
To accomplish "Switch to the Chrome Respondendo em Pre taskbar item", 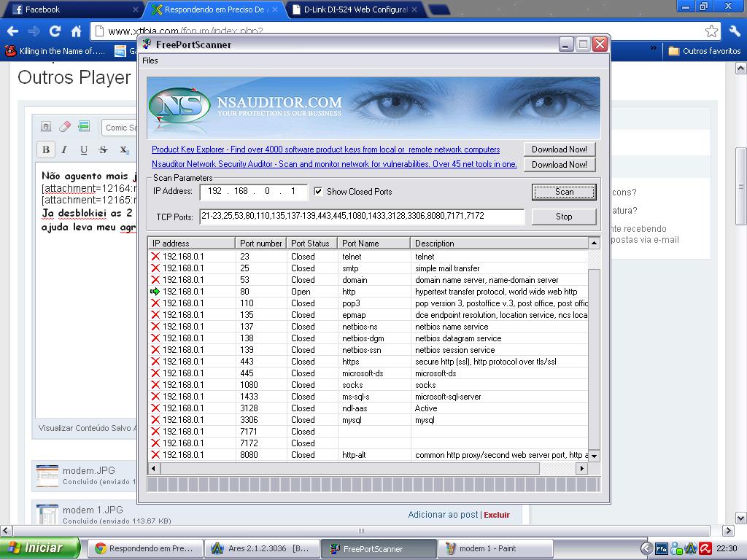I will pos(145,548).
